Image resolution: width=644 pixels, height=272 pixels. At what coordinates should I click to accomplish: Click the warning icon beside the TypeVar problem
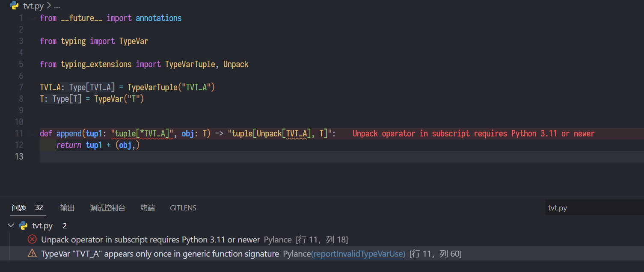(32, 253)
